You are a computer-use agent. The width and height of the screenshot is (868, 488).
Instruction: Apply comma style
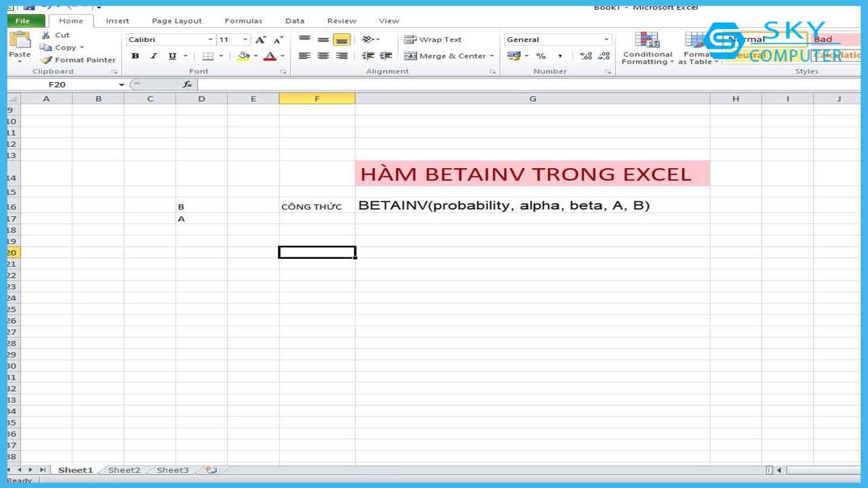(561, 56)
